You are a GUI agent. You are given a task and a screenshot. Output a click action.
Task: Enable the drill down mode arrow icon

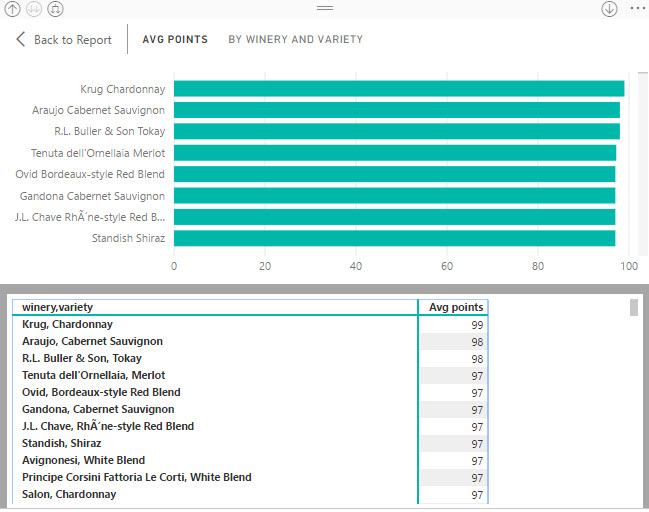[x=609, y=9]
